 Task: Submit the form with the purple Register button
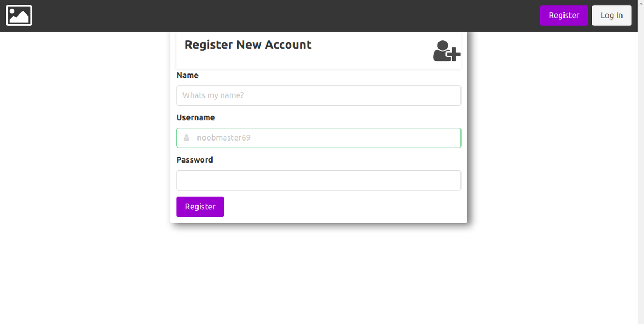click(x=200, y=207)
